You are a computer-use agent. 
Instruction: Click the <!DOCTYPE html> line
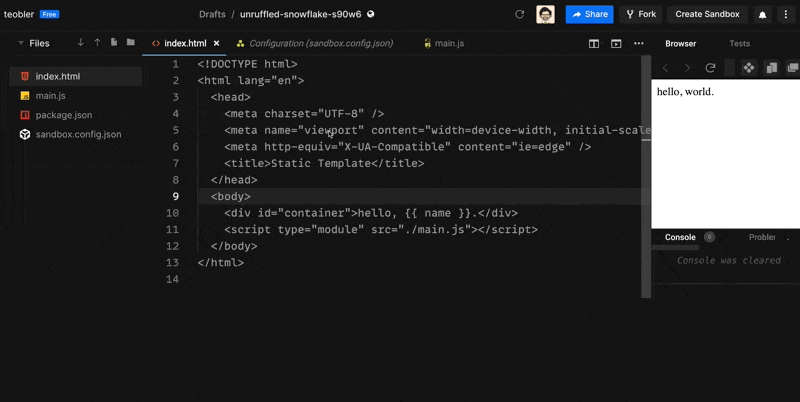point(247,64)
